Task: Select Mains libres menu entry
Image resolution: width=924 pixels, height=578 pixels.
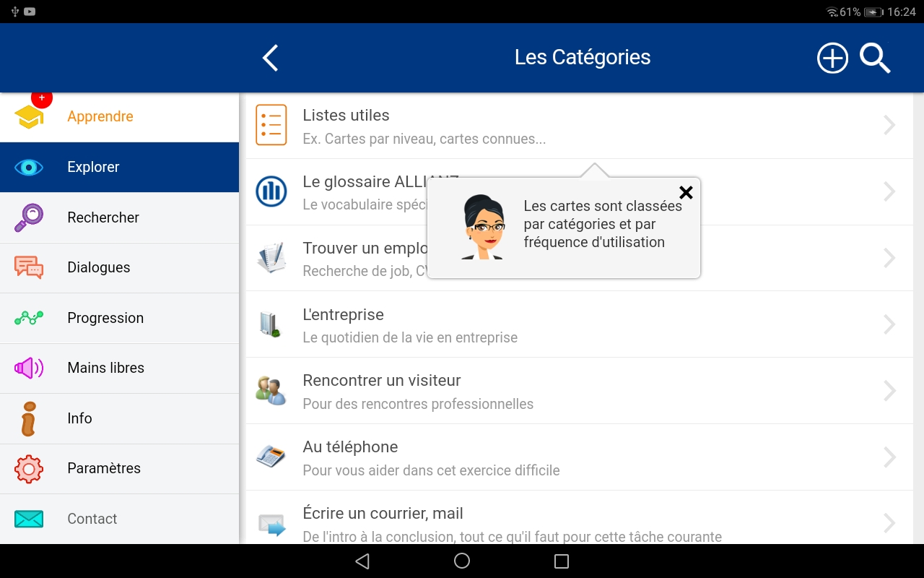Action: (119, 368)
